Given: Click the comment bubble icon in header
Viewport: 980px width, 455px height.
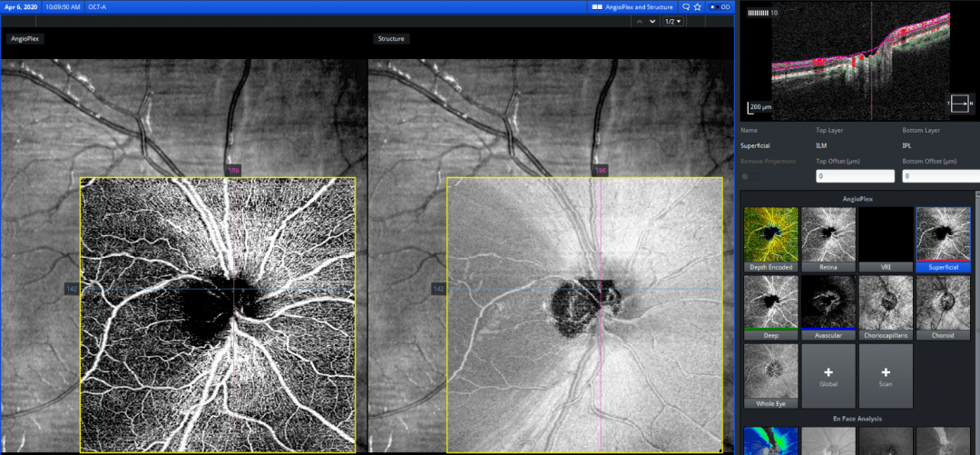Looking at the screenshot, I should (x=686, y=6).
